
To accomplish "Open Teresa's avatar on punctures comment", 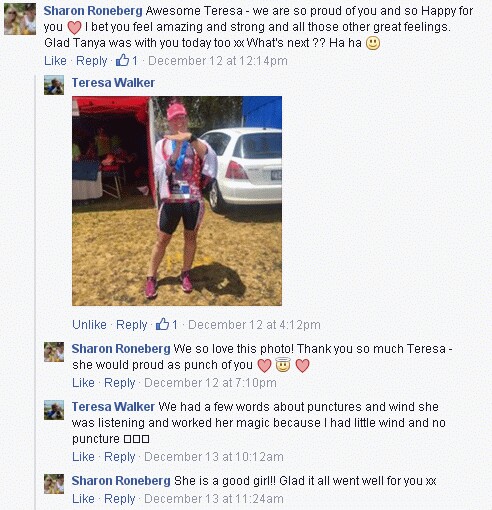I will pyautogui.click(x=54, y=410).
